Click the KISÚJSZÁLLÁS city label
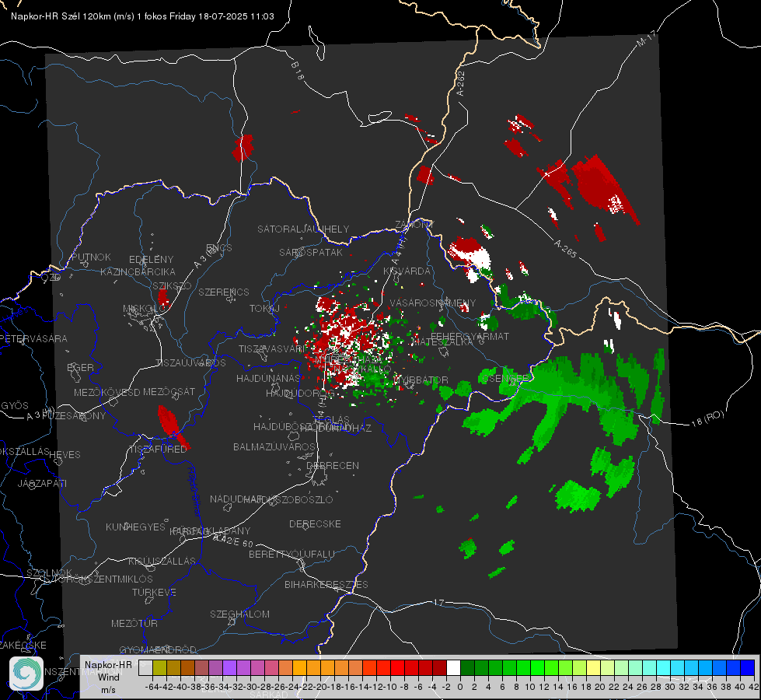Screen dimensions: 761x700 click(x=162, y=561)
